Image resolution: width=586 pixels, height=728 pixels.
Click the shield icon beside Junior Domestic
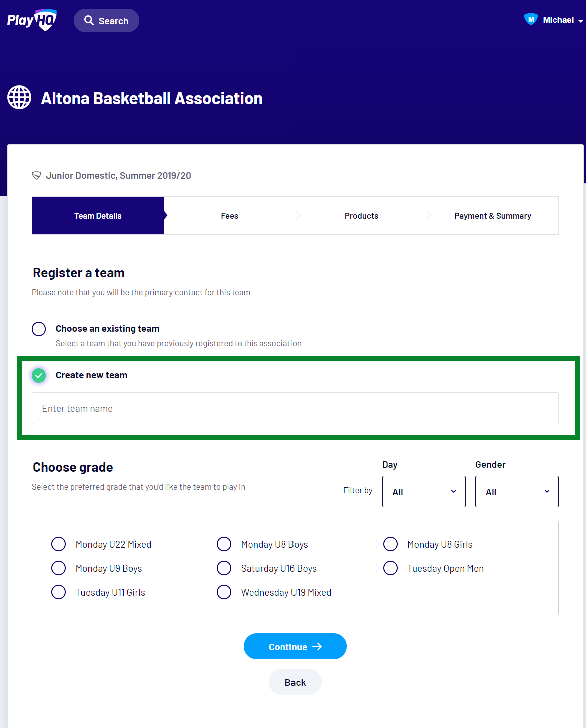36,175
